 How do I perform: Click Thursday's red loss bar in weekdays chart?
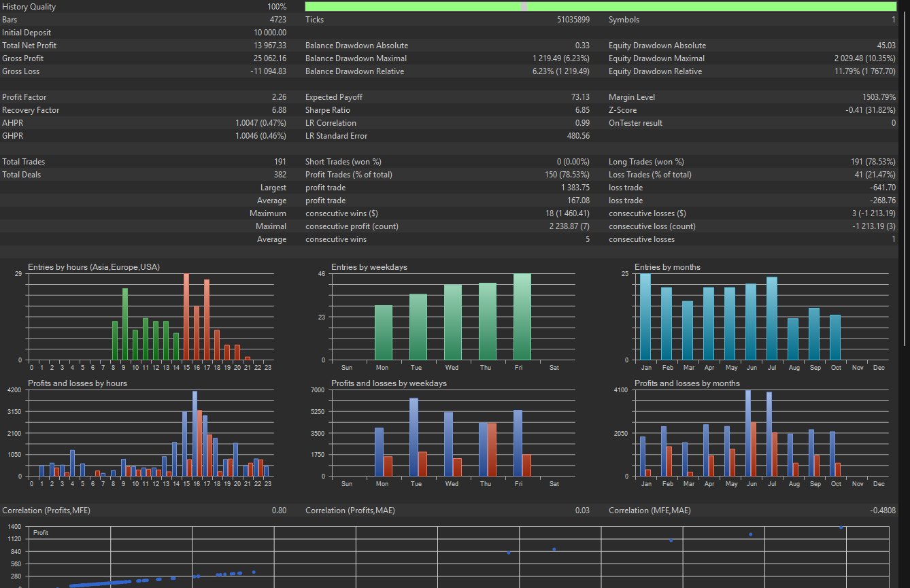tap(492, 449)
